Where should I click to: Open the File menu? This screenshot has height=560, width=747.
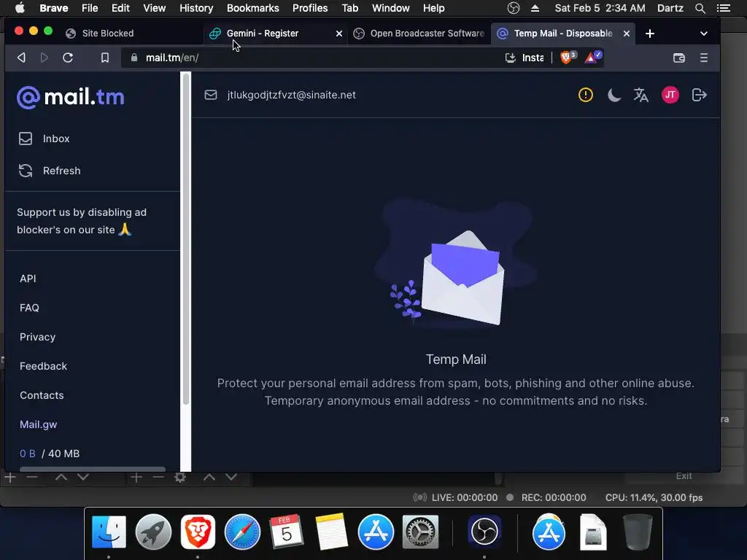click(90, 8)
